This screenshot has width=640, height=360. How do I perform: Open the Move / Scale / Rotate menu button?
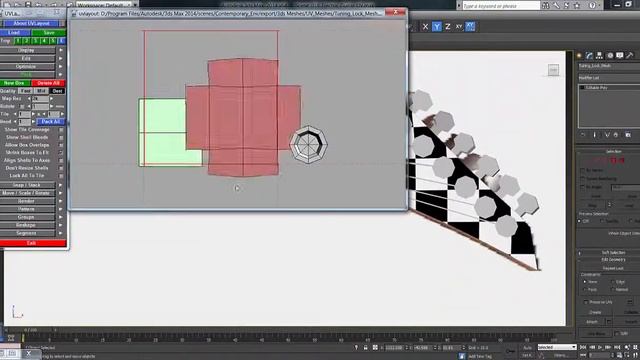point(27,193)
